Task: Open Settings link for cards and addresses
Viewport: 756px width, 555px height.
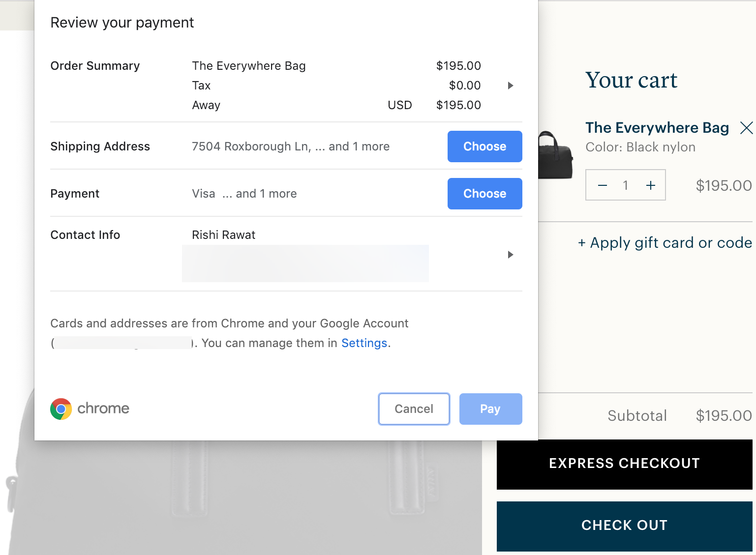Action: (x=364, y=343)
